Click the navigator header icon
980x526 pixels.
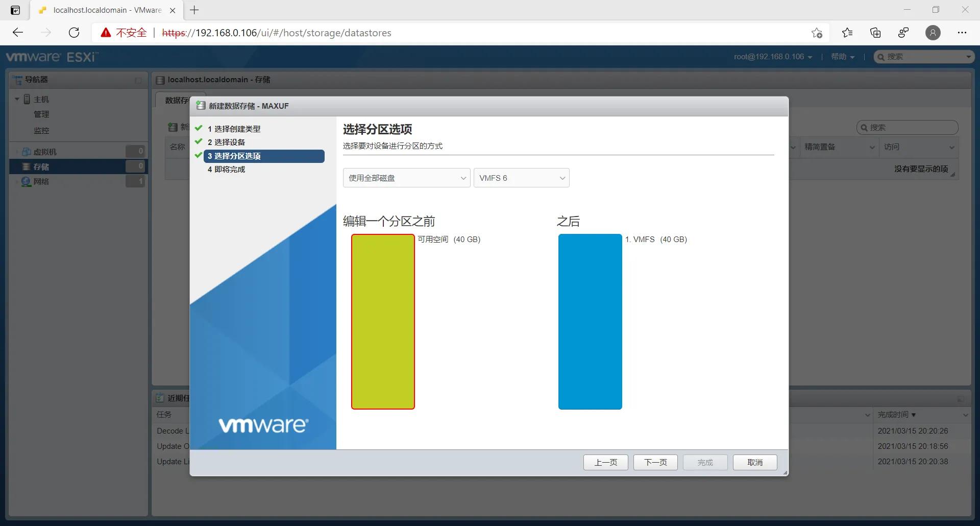click(18, 80)
